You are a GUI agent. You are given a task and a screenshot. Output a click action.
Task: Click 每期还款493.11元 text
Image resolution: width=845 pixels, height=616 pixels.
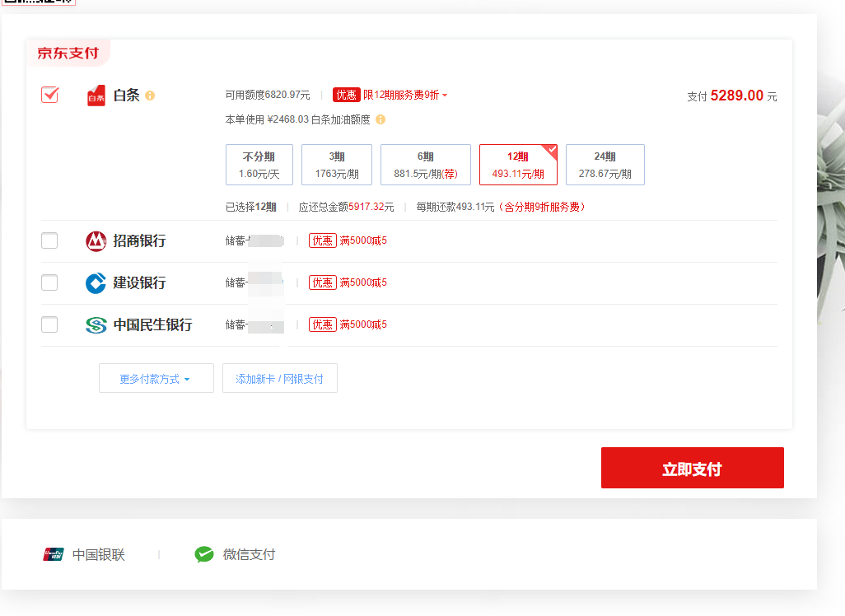pos(455,207)
